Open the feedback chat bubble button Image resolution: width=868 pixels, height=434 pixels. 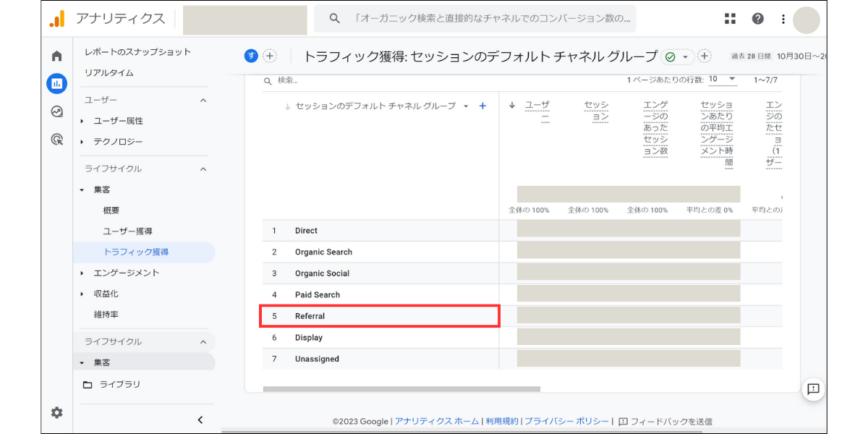click(x=813, y=389)
